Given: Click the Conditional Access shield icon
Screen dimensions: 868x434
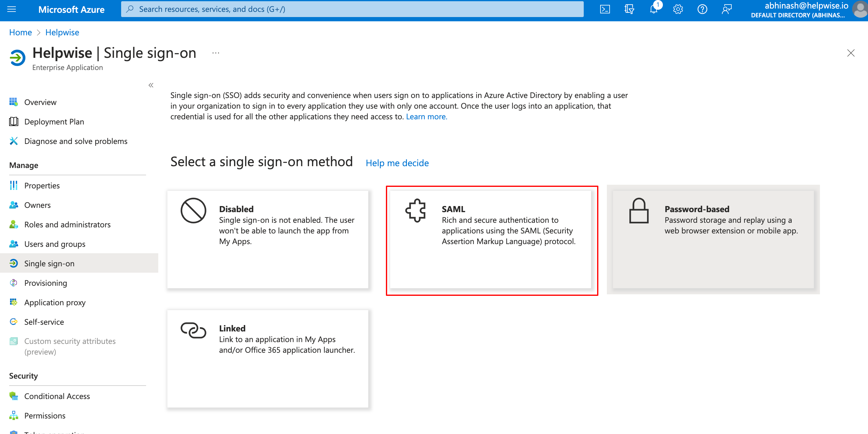Looking at the screenshot, I should tap(13, 396).
